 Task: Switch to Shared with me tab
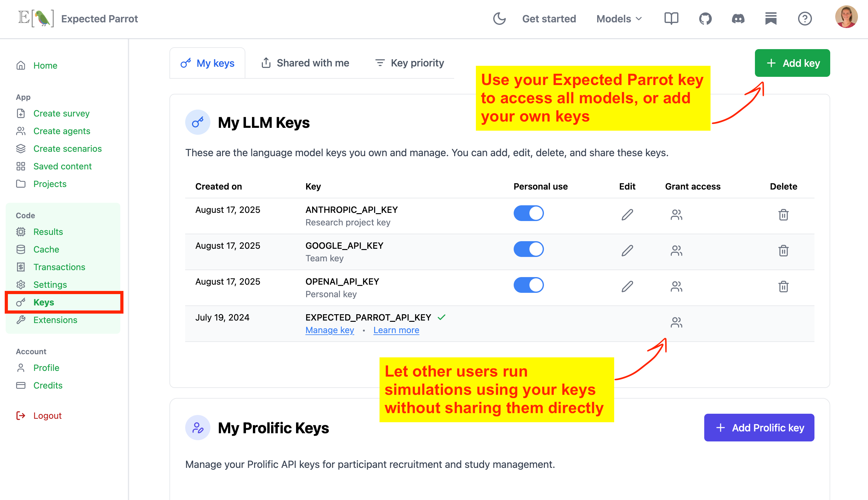[305, 63]
